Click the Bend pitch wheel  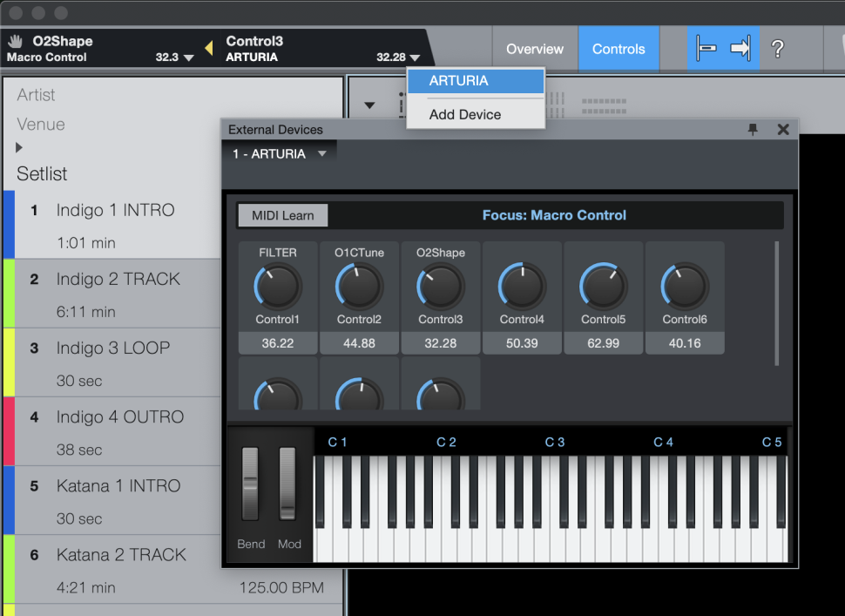pos(250,484)
